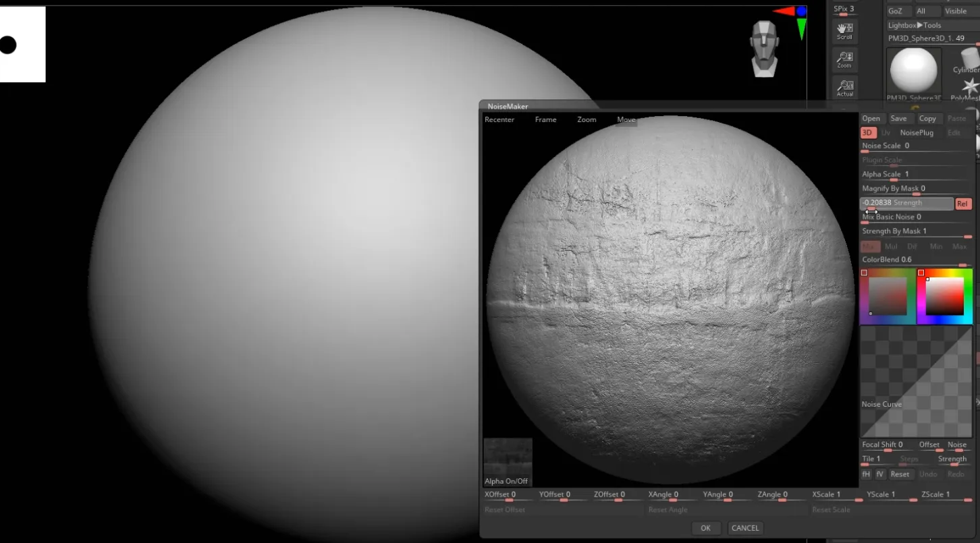Click the fH flip horizontal button
The width and height of the screenshot is (980, 543).
(x=866, y=474)
